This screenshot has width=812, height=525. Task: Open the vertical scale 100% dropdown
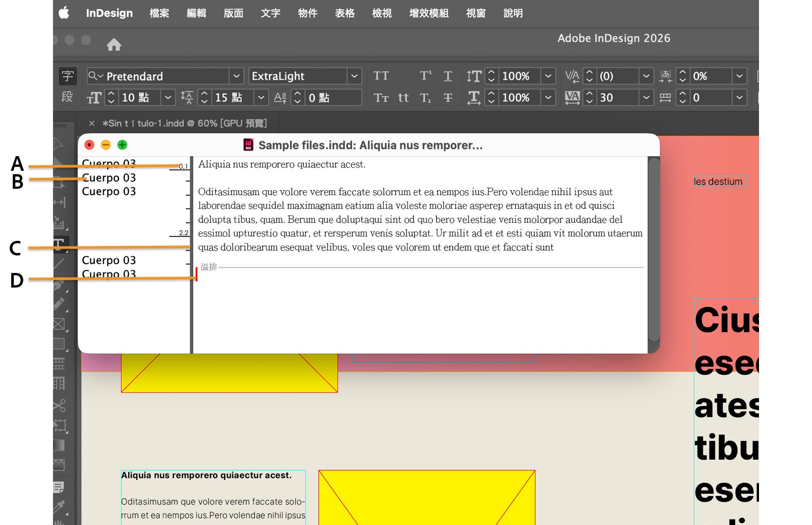[x=548, y=76]
